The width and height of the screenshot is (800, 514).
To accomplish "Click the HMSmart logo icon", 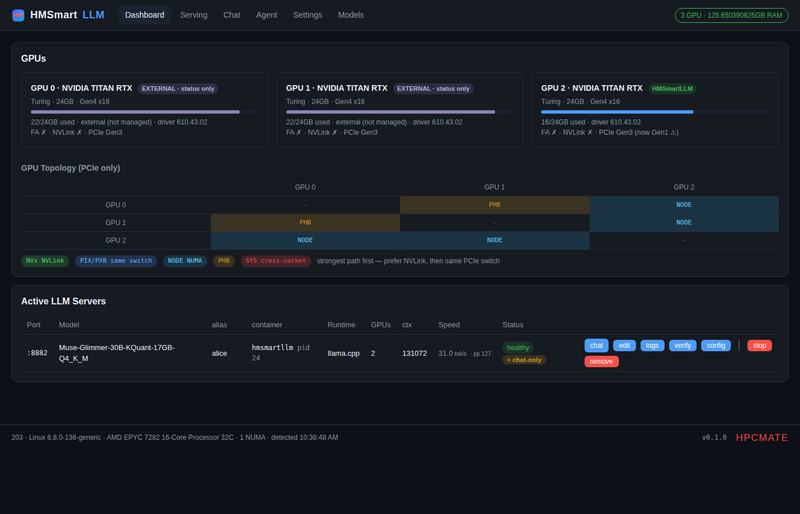I will point(18,15).
